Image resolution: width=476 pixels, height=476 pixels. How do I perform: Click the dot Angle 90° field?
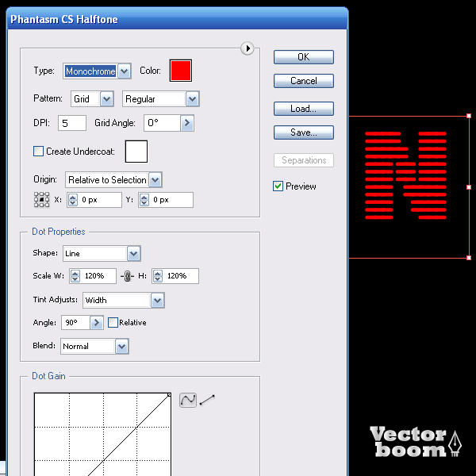75,322
